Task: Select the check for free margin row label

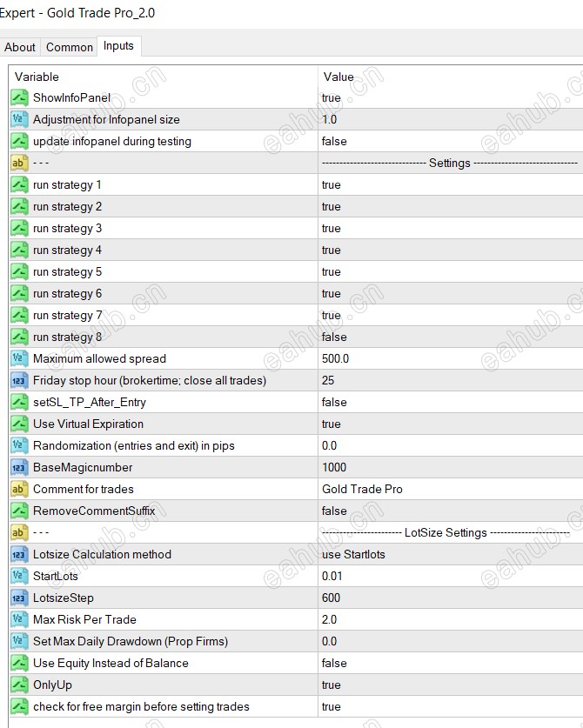Action: pos(141,706)
